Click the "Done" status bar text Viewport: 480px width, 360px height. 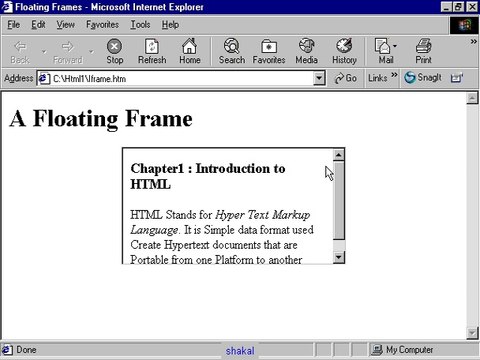point(26,350)
